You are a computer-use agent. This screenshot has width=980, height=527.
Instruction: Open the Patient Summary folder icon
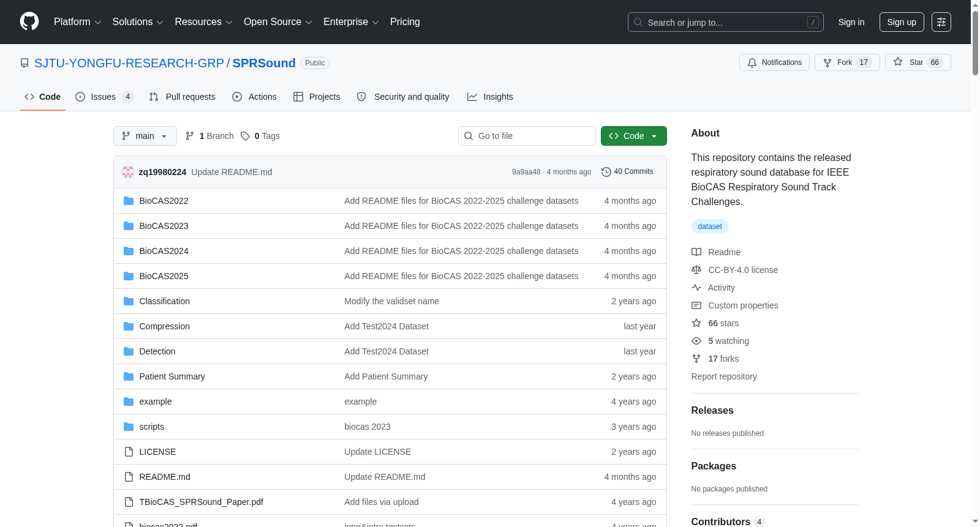point(129,376)
